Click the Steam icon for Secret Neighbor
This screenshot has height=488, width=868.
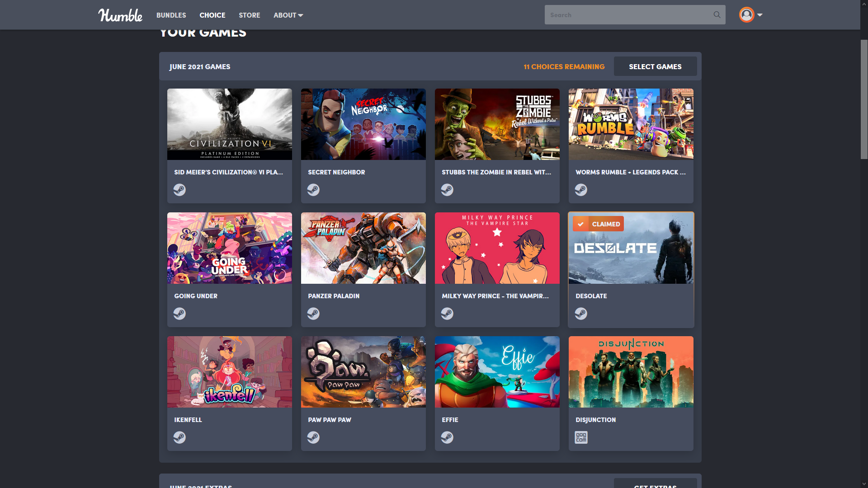coord(314,189)
